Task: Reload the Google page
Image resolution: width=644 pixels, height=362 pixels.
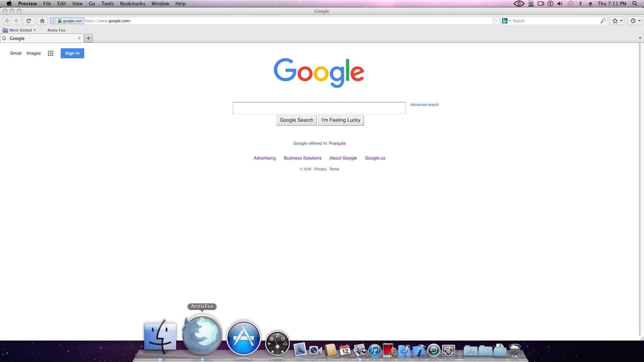Action: [29, 21]
